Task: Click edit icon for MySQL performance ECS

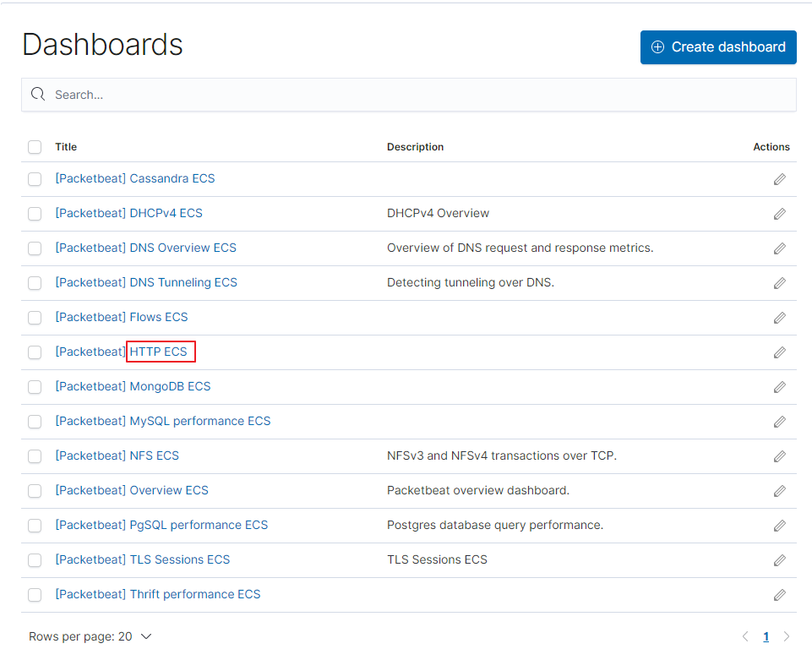Action: point(779,422)
